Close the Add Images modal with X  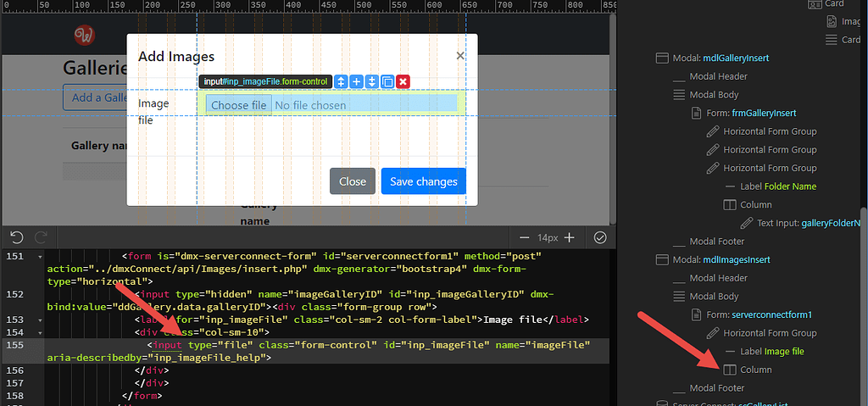tap(460, 56)
